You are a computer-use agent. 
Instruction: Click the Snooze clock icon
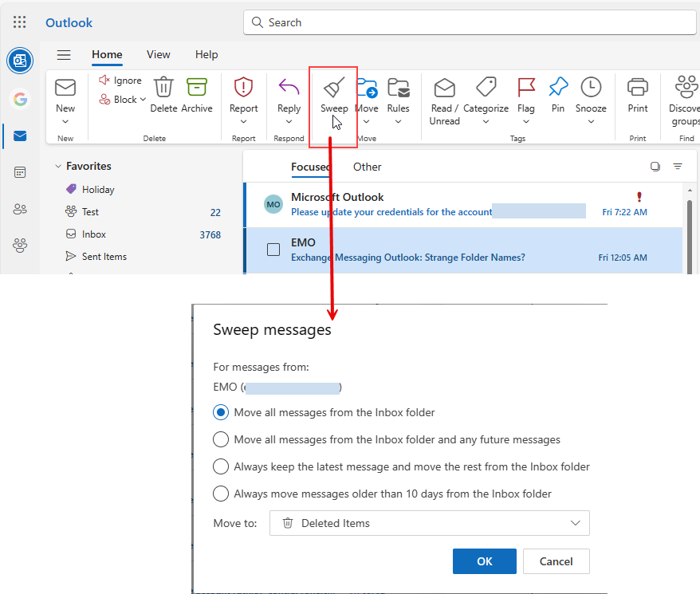click(591, 87)
